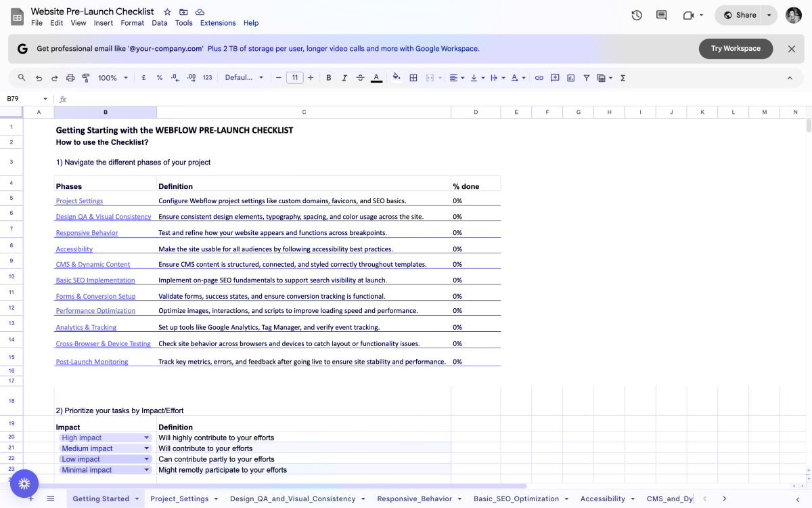
Task: Open the Accessibility phase link
Action: click(x=74, y=249)
